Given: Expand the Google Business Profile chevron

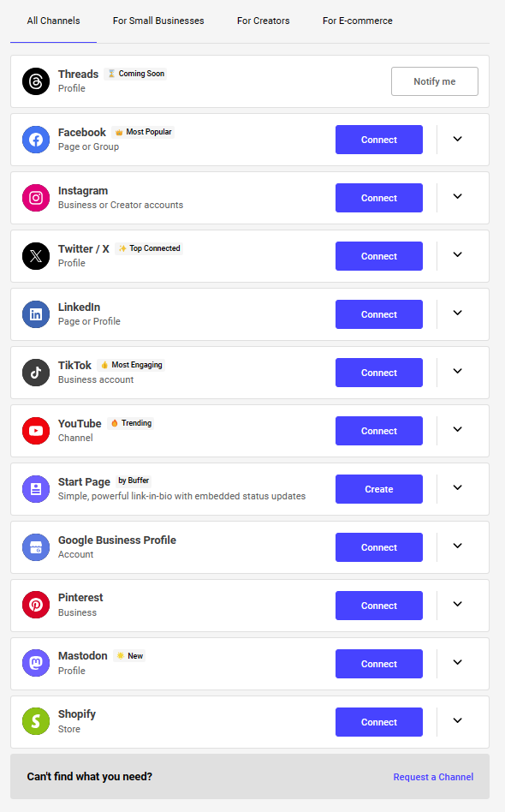Looking at the screenshot, I should (x=457, y=546).
